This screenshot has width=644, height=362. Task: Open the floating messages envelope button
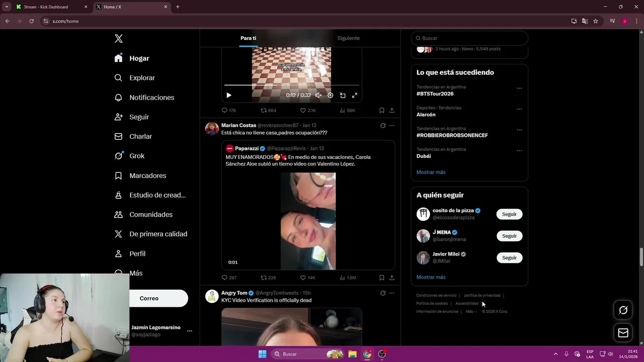point(623,333)
